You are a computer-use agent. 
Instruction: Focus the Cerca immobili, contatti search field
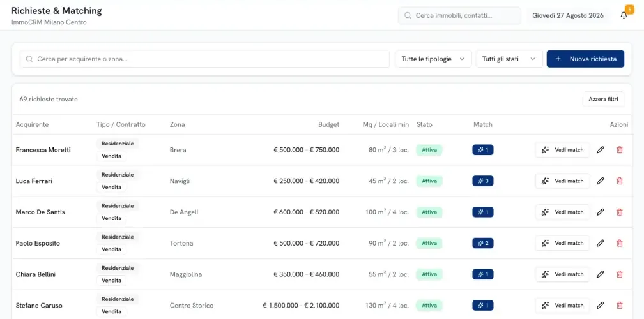click(459, 15)
